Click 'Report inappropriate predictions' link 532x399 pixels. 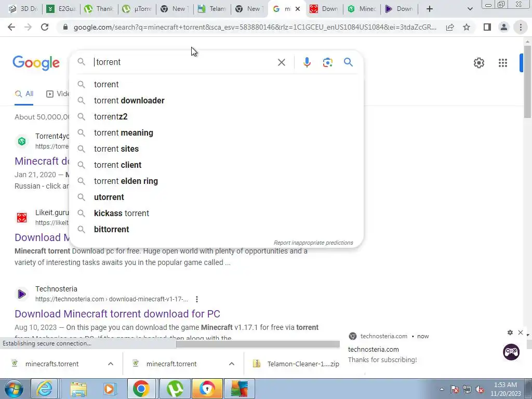(x=313, y=243)
